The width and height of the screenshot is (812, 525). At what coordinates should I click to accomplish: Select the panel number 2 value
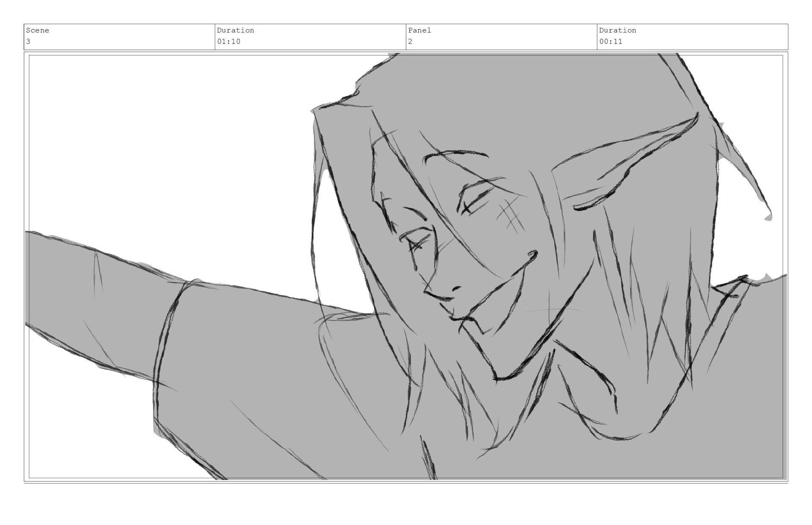coord(410,41)
